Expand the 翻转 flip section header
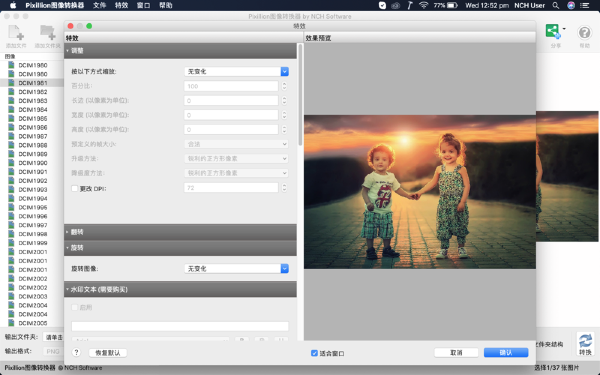The height and width of the screenshot is (375, 600). 180,232
